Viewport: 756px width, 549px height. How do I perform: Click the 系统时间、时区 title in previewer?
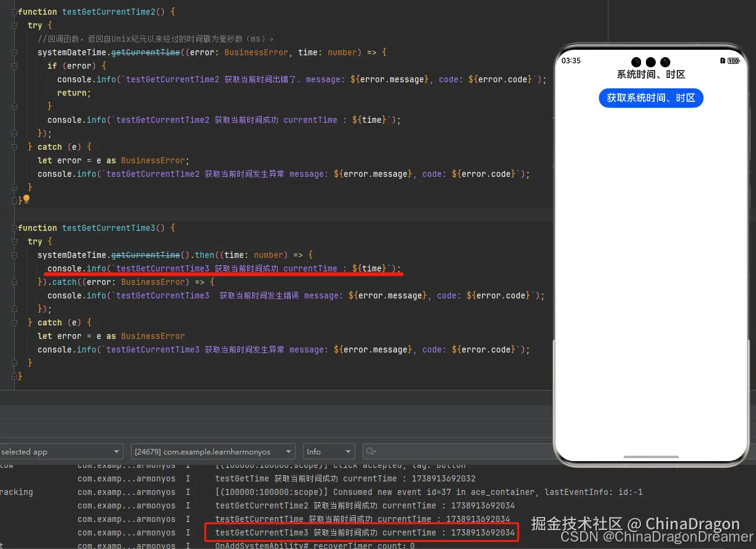click(651, 74)
